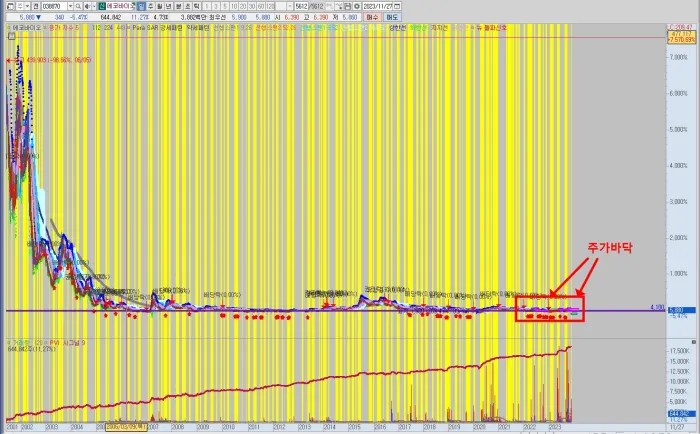
Task: Click the 11/27 date label at axis end
Action: tap(679, 427)
